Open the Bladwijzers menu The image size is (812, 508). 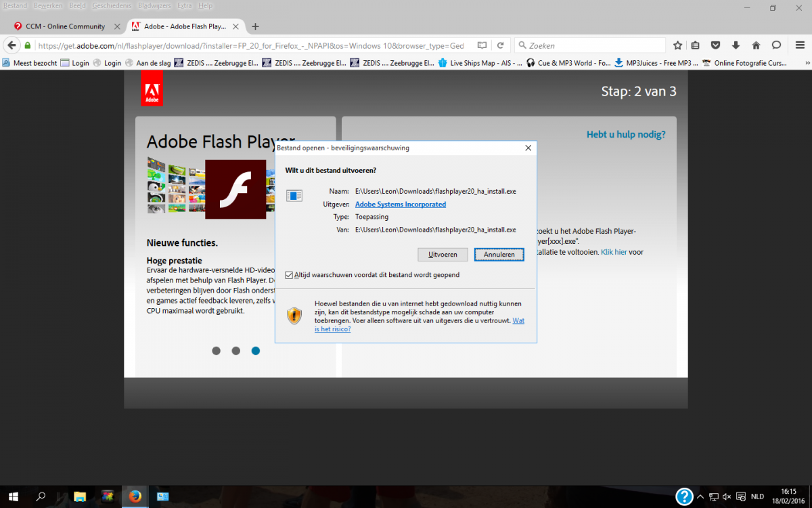(154, 5)
